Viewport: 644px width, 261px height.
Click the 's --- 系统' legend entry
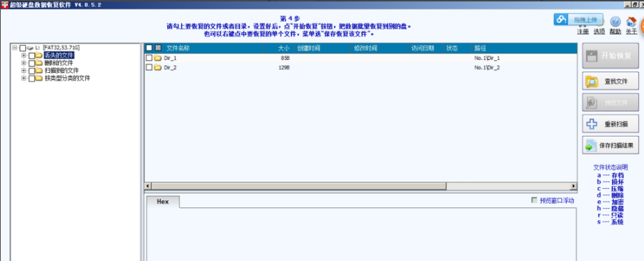pyautogui.click(x=610, y=222)
